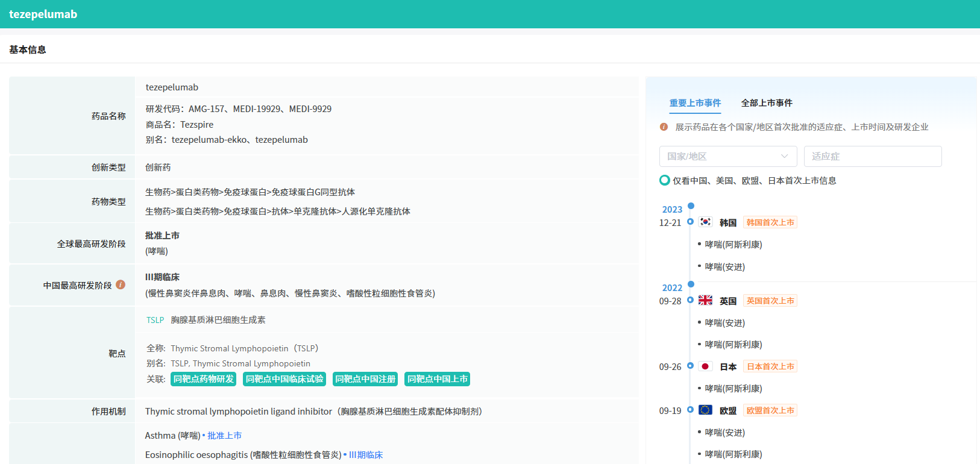
Task: Click the 同靶点中国上市 button
Action: point(437,379)
